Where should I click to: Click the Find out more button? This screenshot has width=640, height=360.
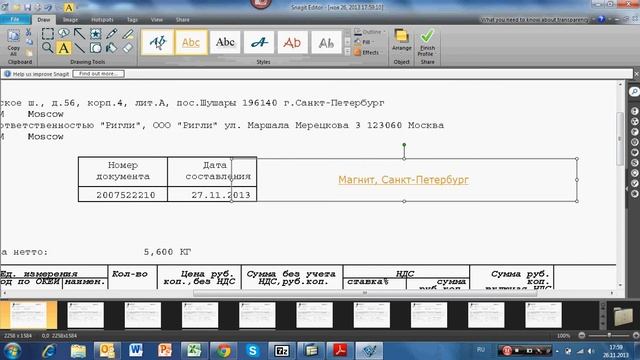pyautogui.click(x=98, y=74)
